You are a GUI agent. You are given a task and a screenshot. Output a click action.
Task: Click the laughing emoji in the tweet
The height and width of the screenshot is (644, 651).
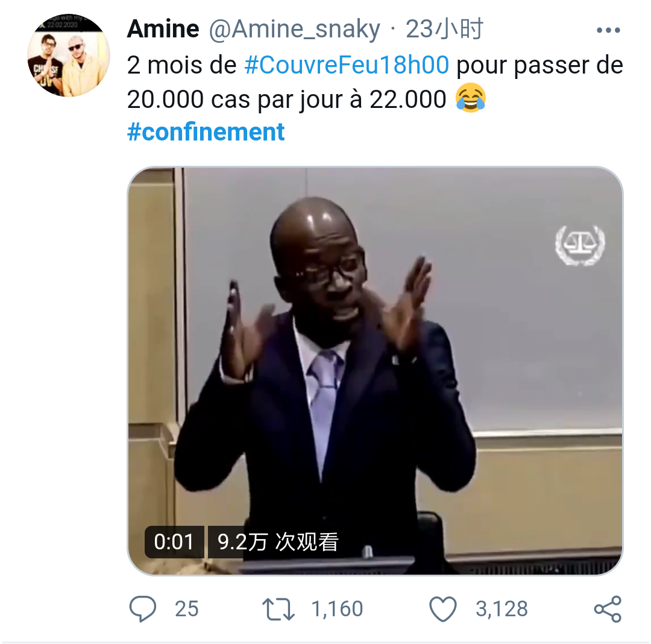[470, 98]
